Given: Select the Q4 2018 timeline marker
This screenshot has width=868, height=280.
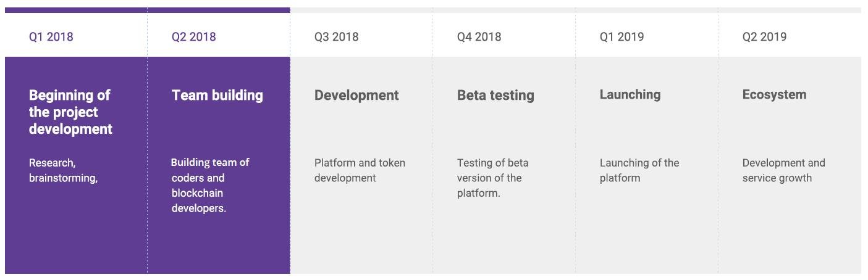Looking at the screenshot, I should (x=479, y=37).
